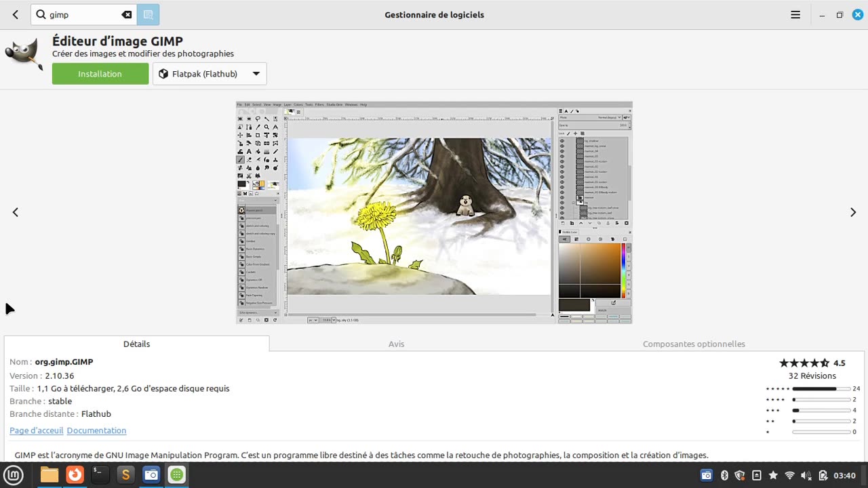Viewport: 868px width, 488px height.
Task: Open Sublime Text from taskbar
Action: [x=125, y=475]
